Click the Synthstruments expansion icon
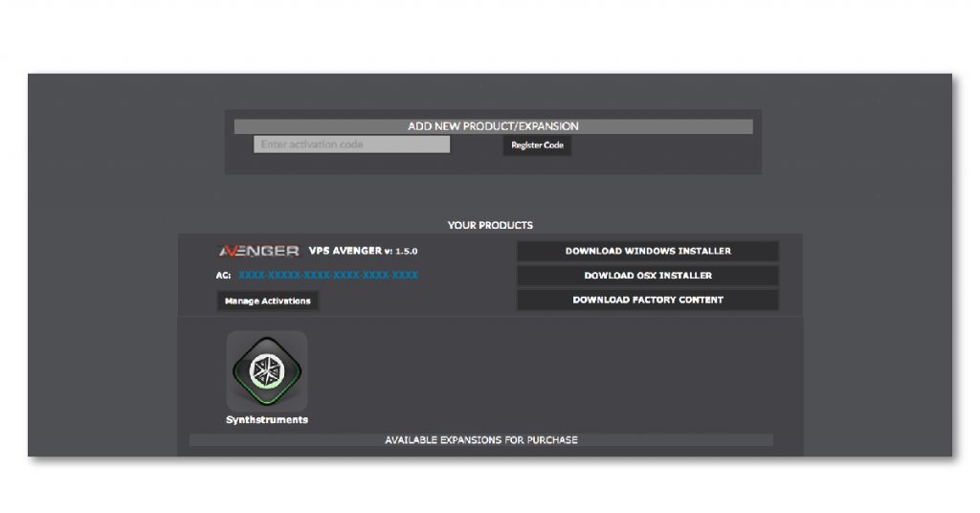 (x=267, y=370)
